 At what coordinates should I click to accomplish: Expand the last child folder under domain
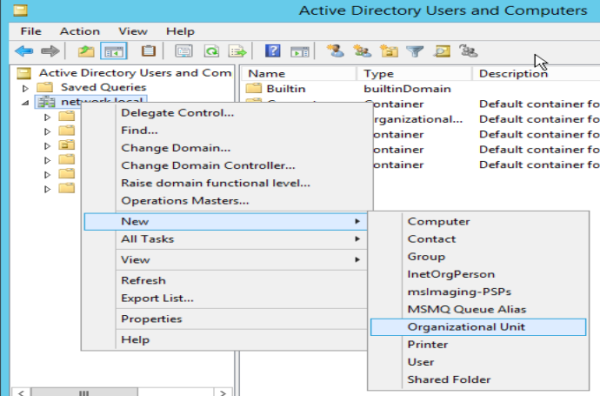click(47, 189)
